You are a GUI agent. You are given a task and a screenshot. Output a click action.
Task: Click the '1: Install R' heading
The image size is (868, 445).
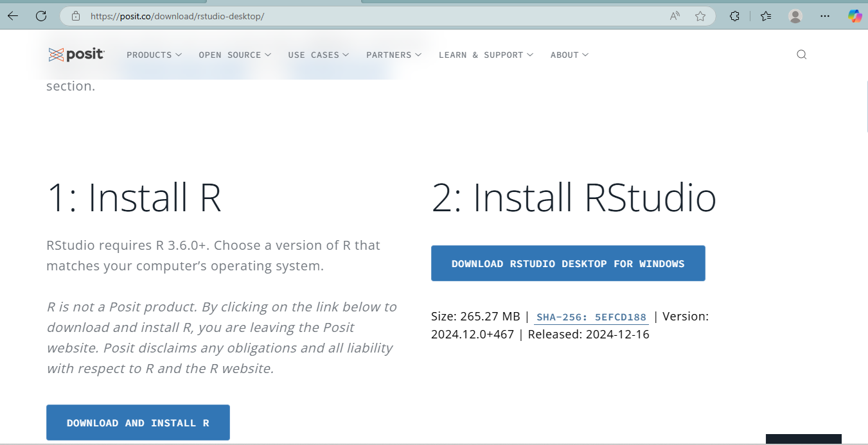134,197
